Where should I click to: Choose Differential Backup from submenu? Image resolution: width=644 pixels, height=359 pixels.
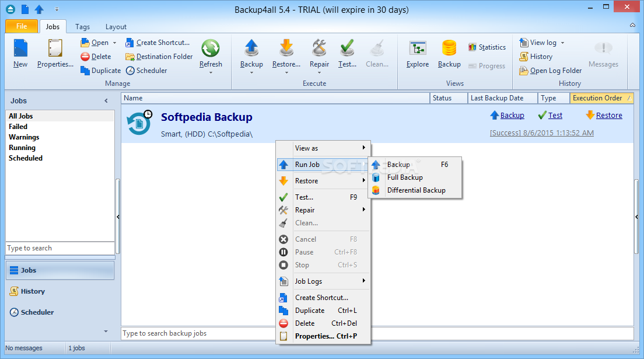pyautogui.click(x=415, y=190)
